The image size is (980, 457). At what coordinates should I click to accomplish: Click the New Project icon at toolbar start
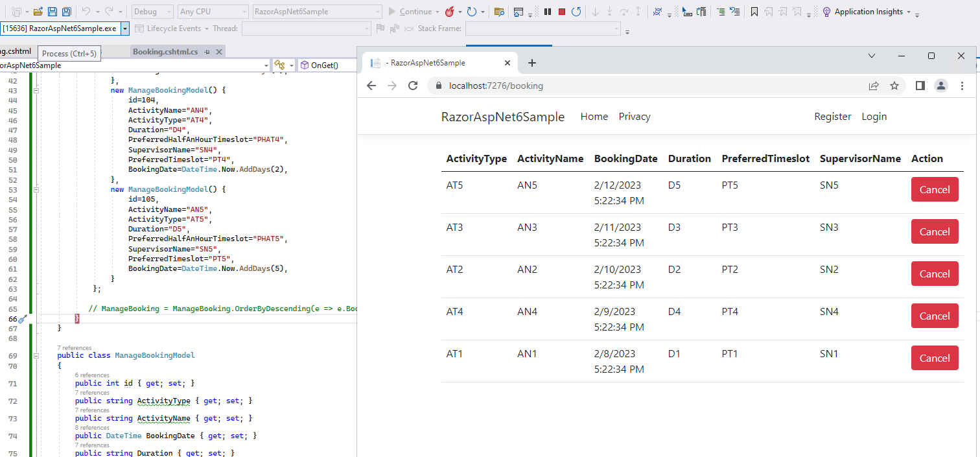pyautogui.click(x=16, y=12)
